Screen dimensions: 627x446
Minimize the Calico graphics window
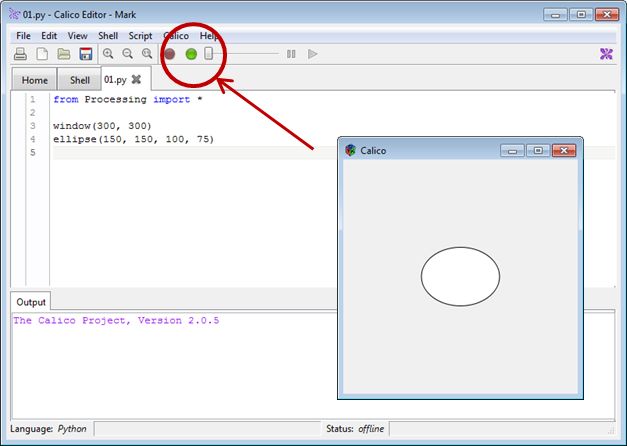(x=512, y=151)
